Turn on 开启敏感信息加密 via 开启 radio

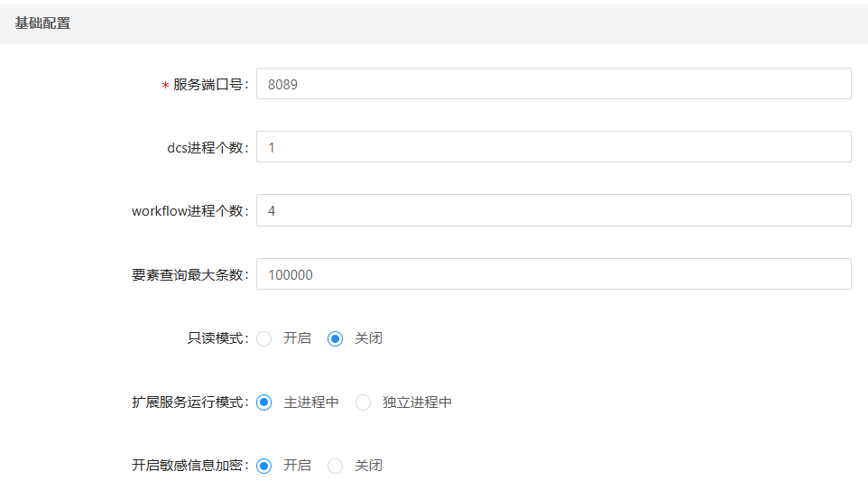pyautogui.click(x=264, y=466)
